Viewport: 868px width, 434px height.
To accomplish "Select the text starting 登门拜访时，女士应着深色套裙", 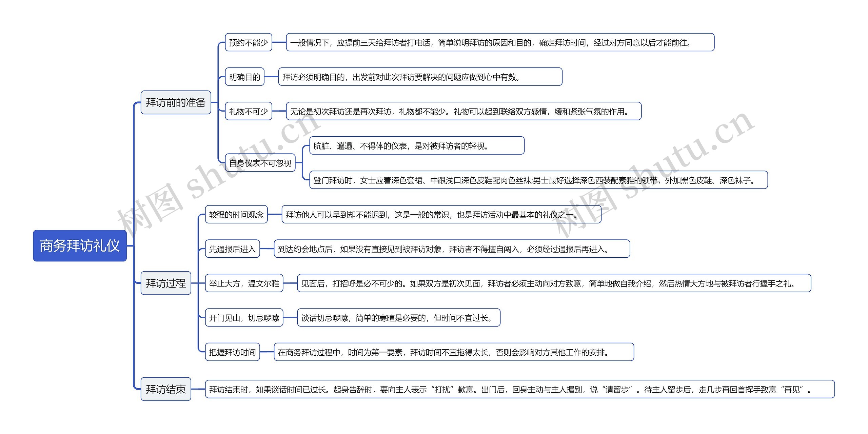I will click(538, 180).
